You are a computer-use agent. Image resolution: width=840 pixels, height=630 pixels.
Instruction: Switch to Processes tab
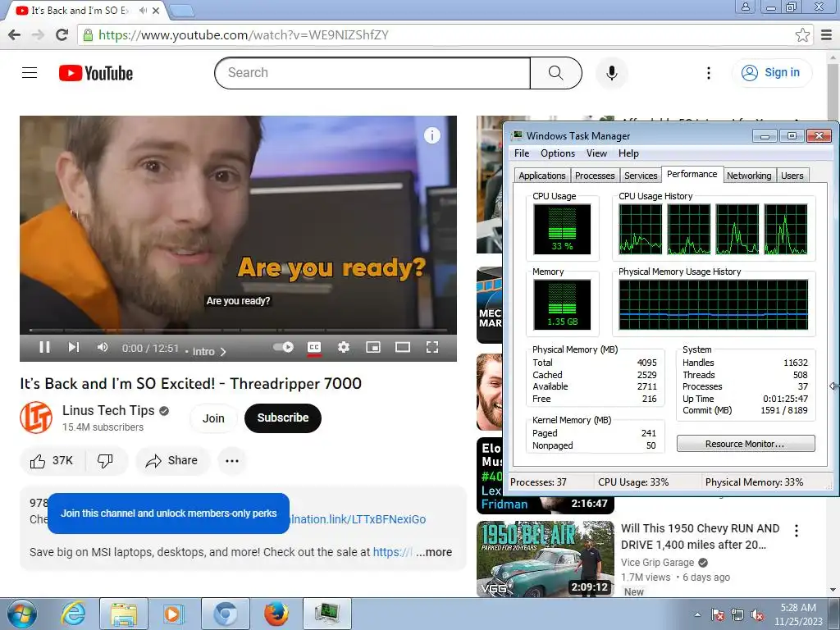595,176
